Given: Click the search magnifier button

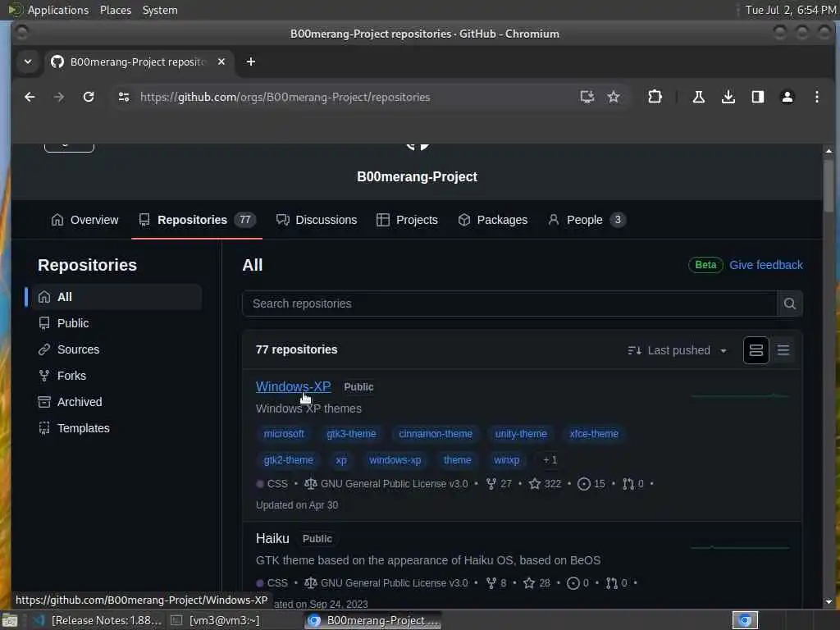Looking at the screenshot, I should pos(790,304).
